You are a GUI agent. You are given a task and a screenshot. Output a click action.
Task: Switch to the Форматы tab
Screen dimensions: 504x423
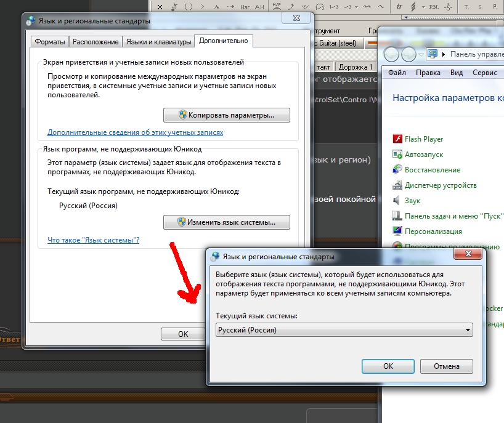tap(50, 42)
